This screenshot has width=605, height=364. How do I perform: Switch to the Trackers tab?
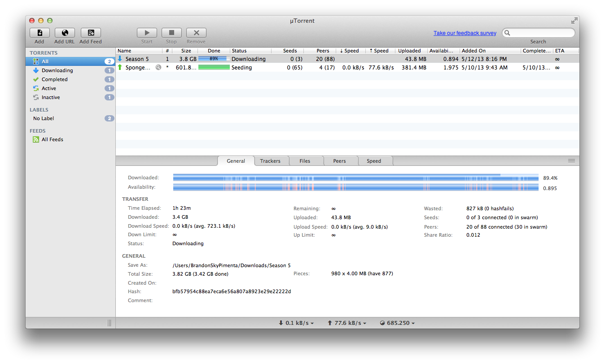click(x=270, y=161)
